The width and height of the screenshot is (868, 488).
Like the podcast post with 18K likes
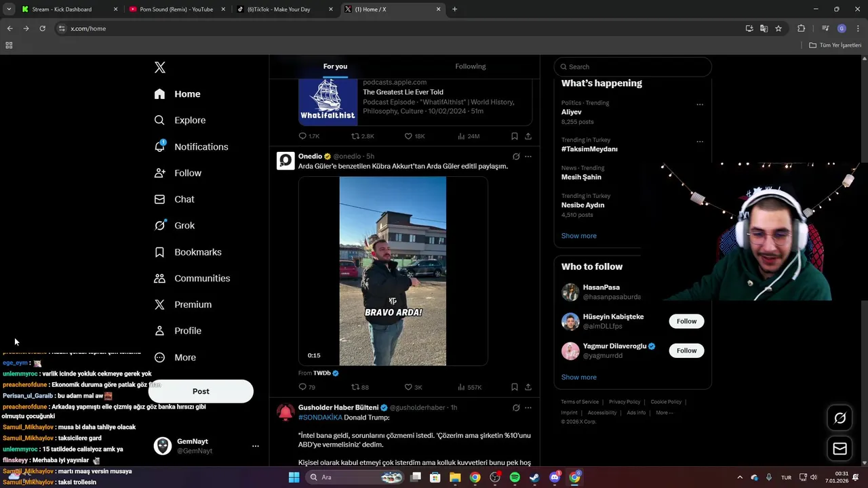[414, 136]
